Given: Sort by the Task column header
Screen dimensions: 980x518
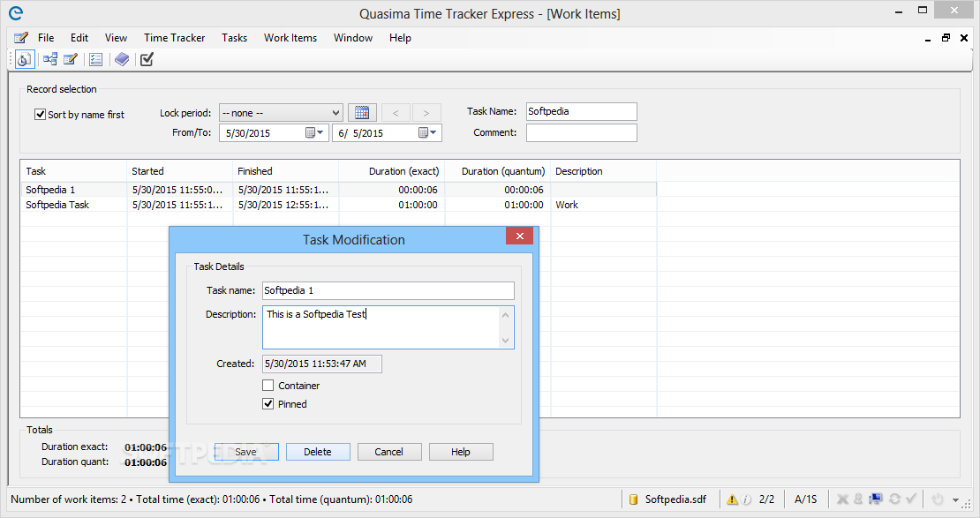Looking at the screenshot, I should pos(73,171).
